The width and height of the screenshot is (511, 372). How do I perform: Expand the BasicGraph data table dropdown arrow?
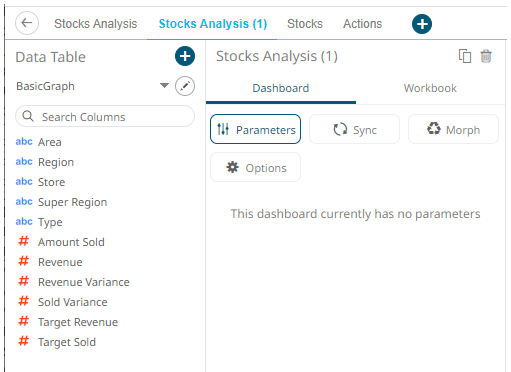point(164,86)
